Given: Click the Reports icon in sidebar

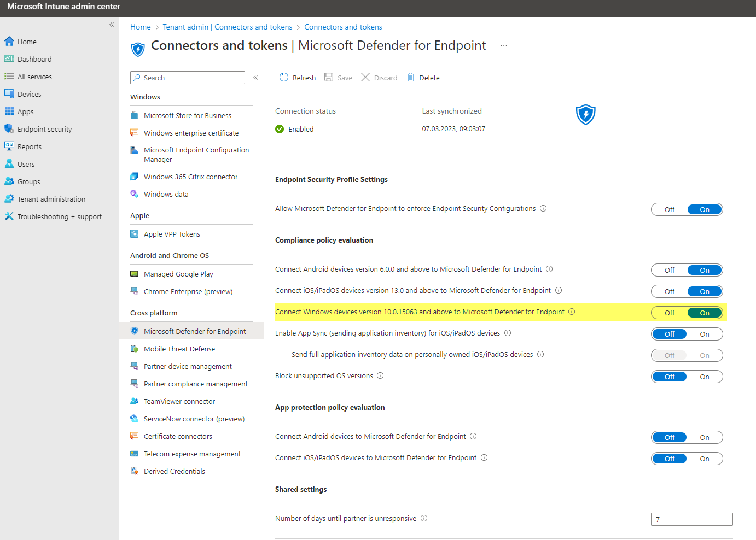Looking at the screenshot, I should 9,146.
